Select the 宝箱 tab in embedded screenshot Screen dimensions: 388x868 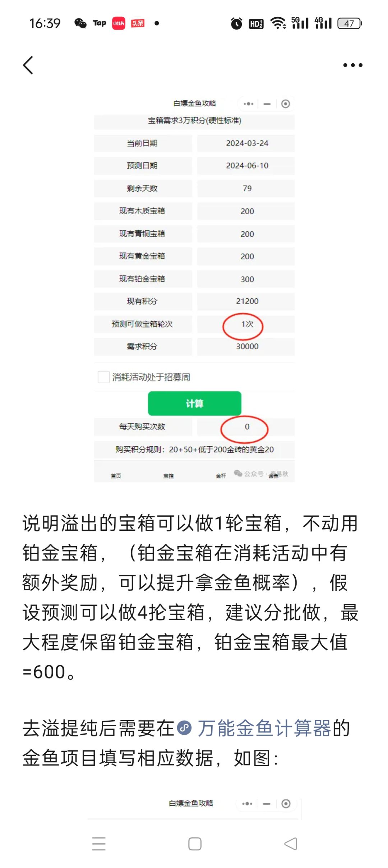pyautogui.click(x=168, y=476)
